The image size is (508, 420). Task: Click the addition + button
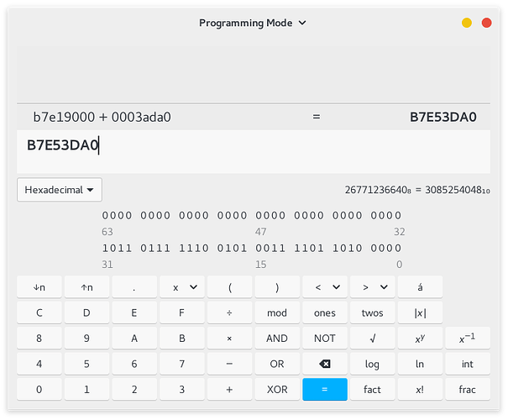(x=229, y=390)
